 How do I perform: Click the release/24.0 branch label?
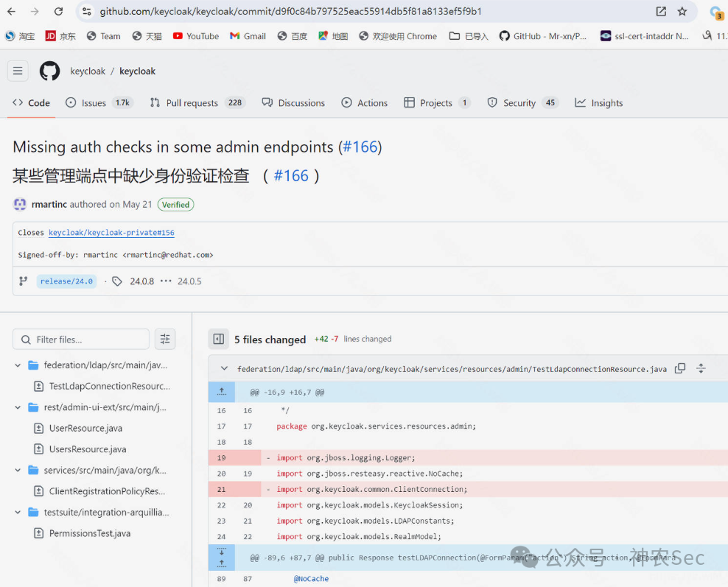[x=66, y=281]
